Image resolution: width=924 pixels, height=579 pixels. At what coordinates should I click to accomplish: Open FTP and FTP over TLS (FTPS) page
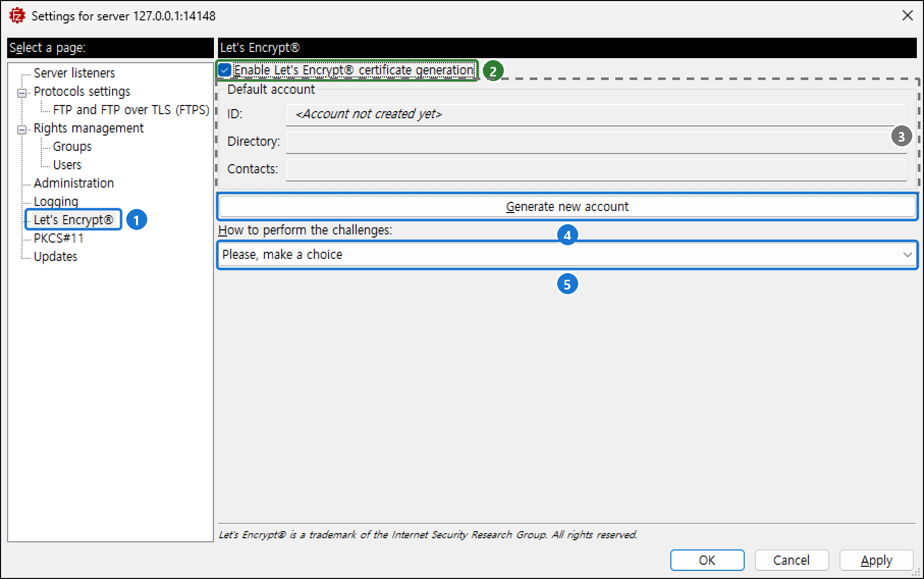tap(131, 110)
